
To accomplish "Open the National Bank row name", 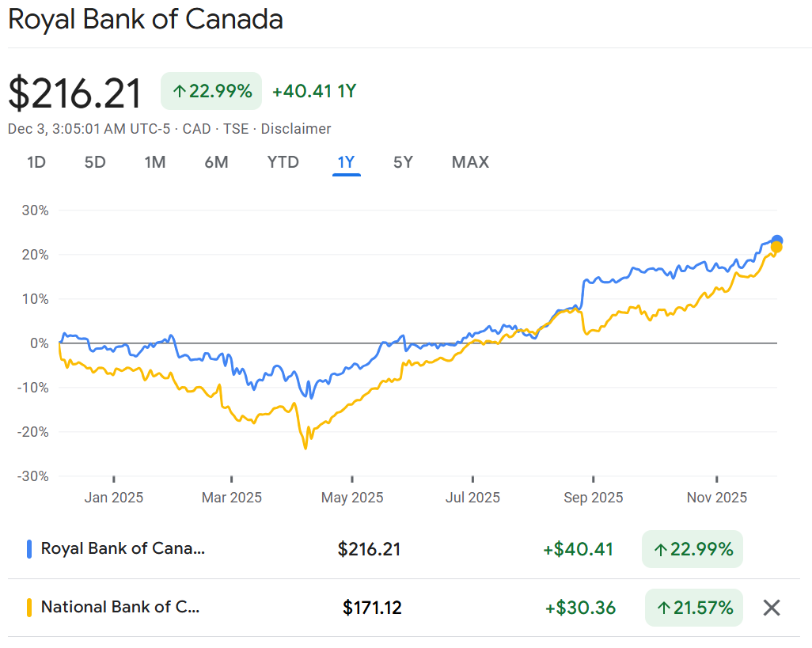I will click(120, 608).
